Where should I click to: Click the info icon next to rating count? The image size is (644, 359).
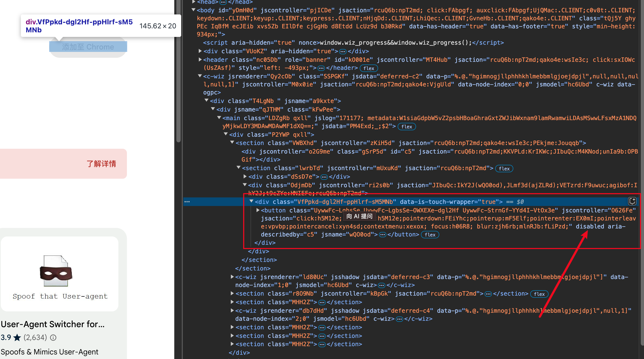(53, 338)
